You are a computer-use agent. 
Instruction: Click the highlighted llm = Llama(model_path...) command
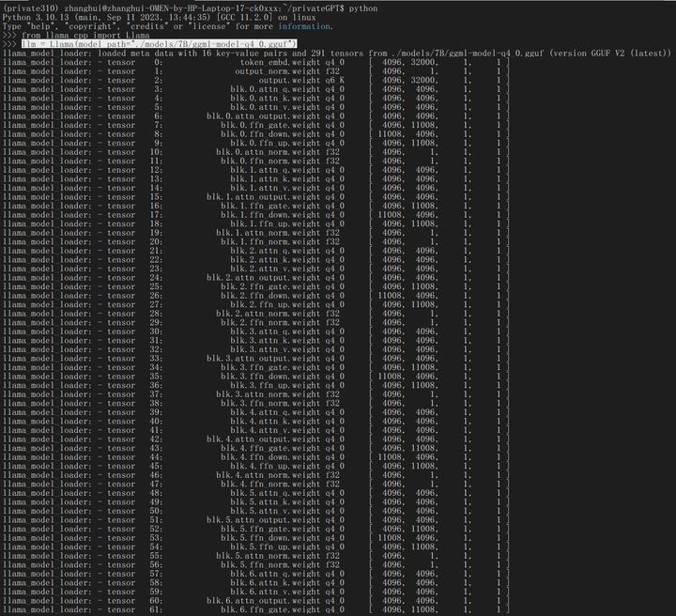coord(159,44)
